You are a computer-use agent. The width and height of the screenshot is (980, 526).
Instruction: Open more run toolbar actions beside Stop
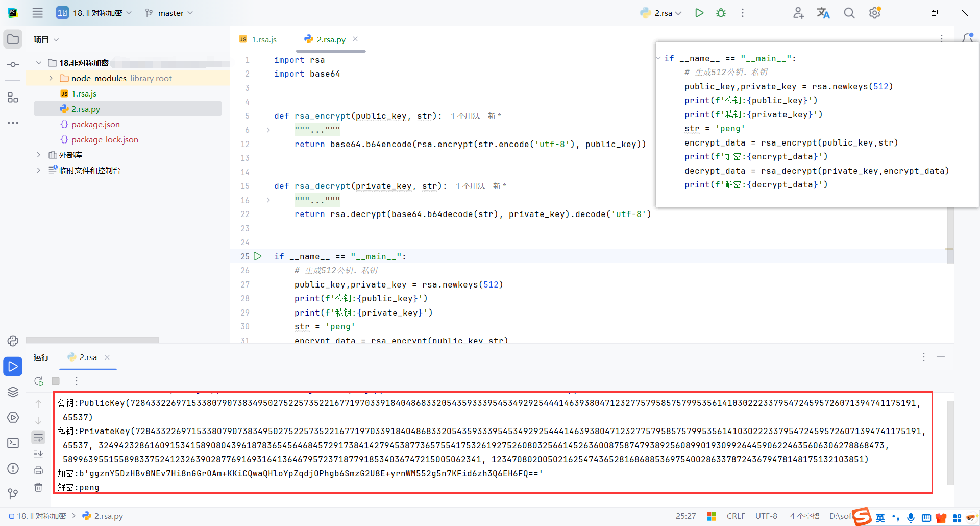point(77,381)
